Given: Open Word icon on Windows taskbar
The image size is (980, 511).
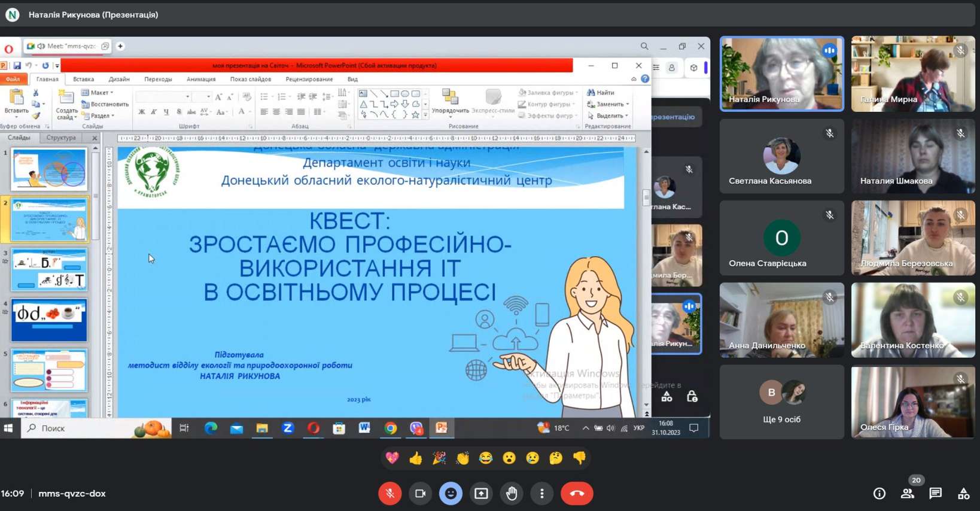Looking at the screenshot, I should (364, 428).
